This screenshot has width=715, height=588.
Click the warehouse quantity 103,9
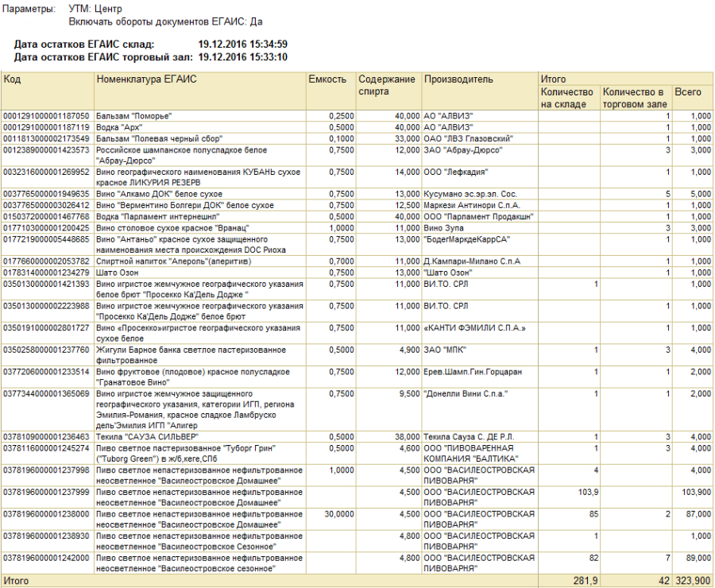coord(588,492)
